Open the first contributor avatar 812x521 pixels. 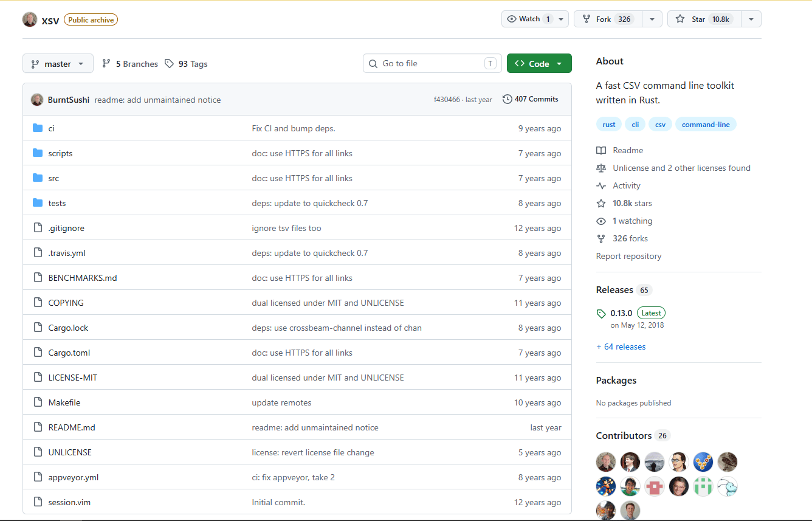(x=606, y=462)
